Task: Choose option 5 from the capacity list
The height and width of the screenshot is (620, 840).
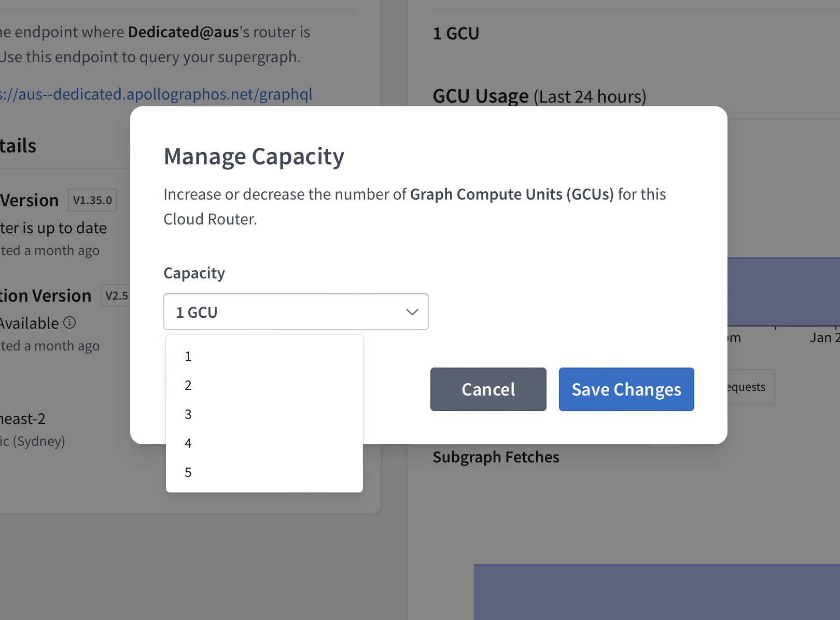Action: coord(188,473)
